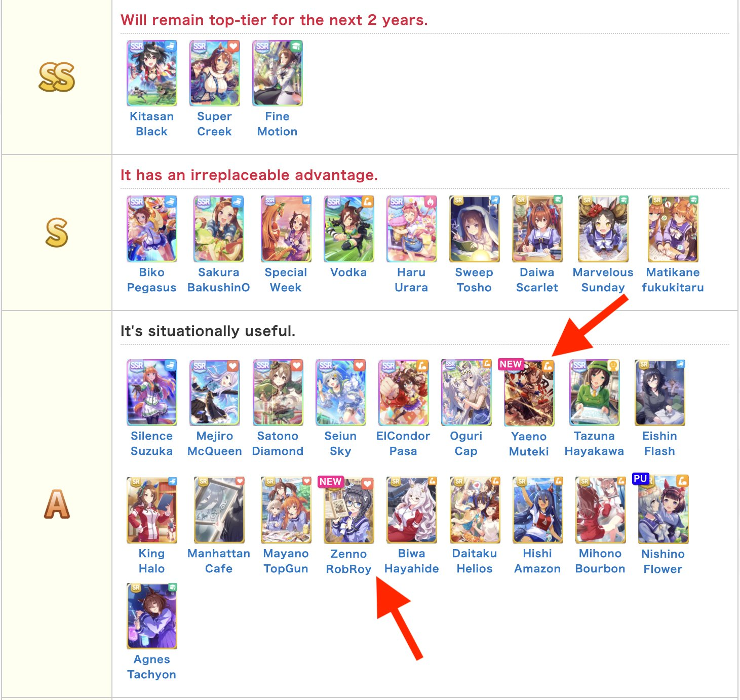Open the Yaeno Muteki NEW card image
This screenshot has width=740, height=700.
529,393
